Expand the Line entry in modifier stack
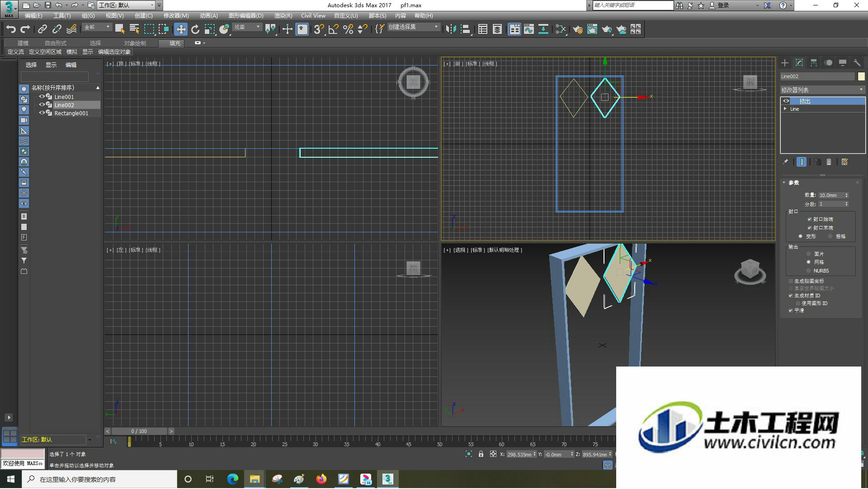The width and height of the screenshot is (868, 489). (x=785, y=109)
